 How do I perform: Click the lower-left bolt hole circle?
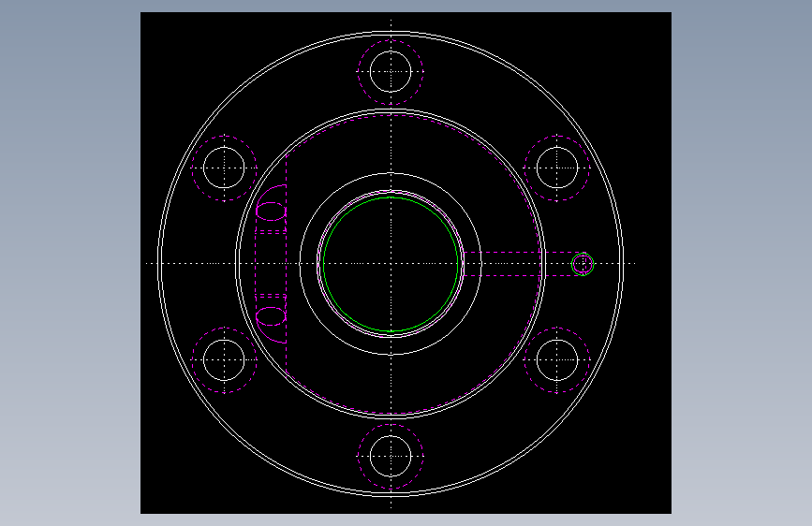coord(224,359)
